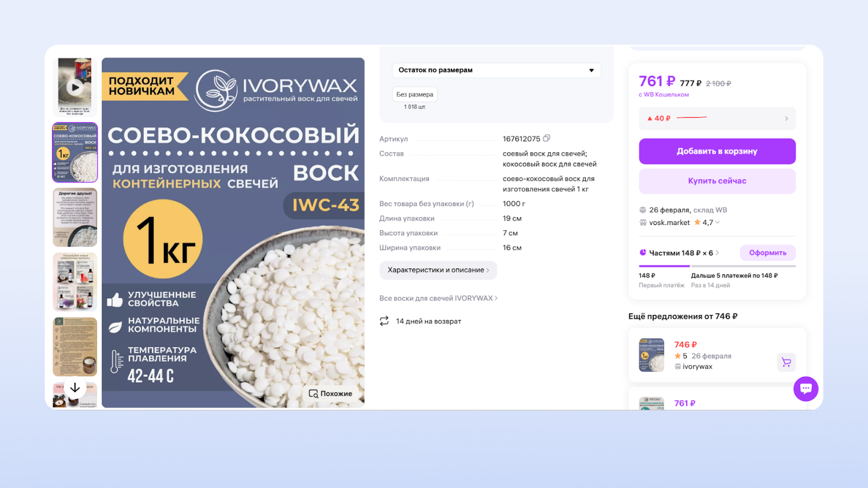Open Характеристики и описание details
The height and width of the screenshot is (488, 868).
tap(438, 270)
